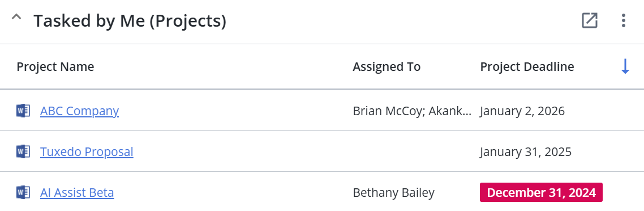This screenshot has height=211, width=644.
Task: Click the January 2, 2026 deadline
Action: (x=522, y=111)
